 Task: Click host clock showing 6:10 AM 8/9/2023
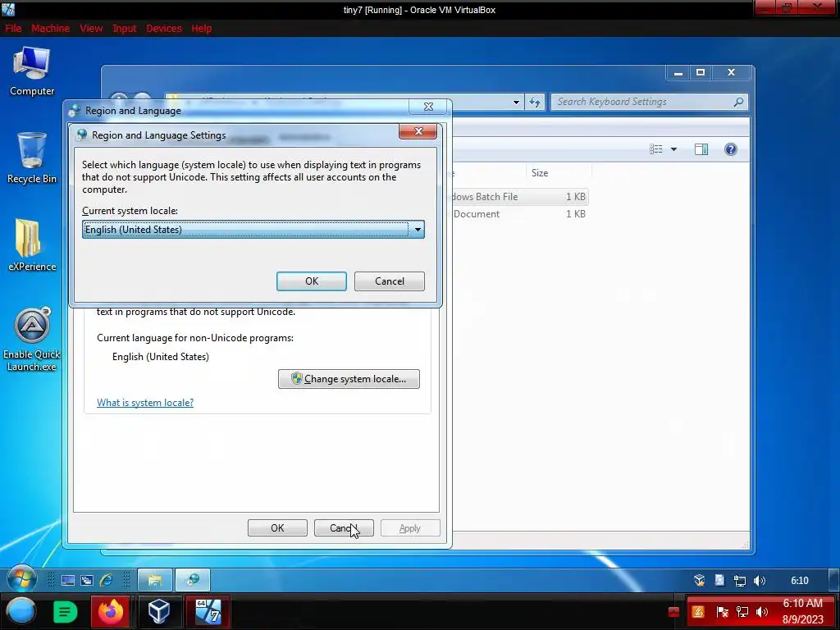802,611
